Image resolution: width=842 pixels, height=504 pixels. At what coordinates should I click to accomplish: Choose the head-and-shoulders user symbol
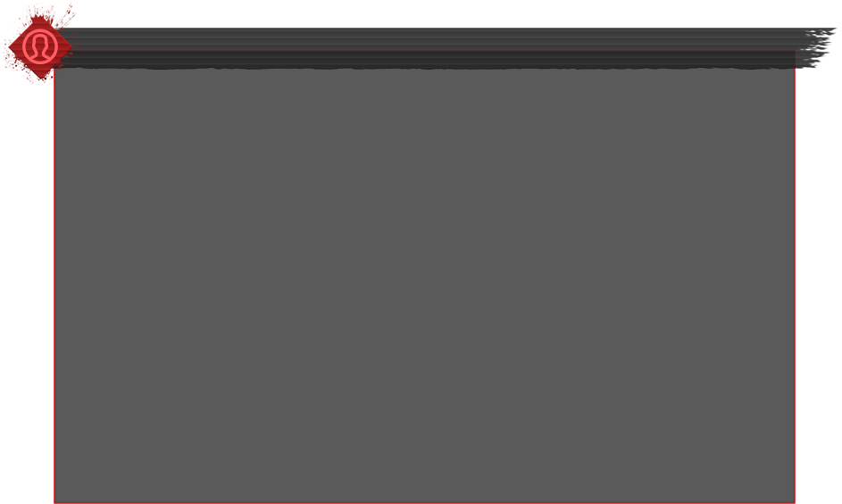coord(40,46)
